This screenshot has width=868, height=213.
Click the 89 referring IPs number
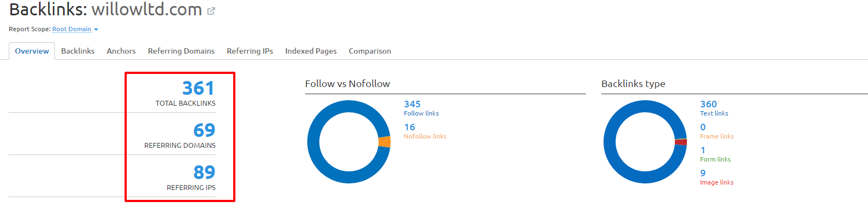click(204, 172)
